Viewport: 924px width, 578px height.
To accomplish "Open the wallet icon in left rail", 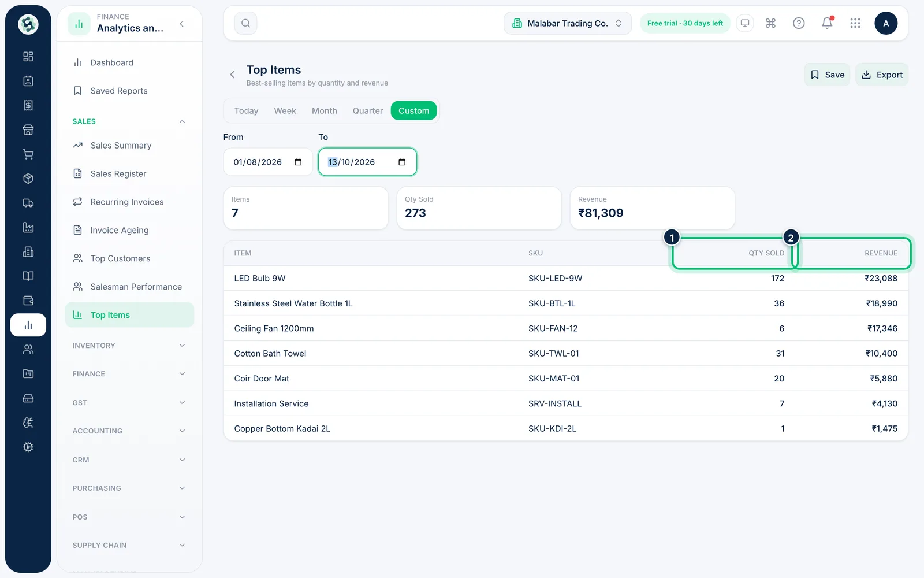I will 28,301.
